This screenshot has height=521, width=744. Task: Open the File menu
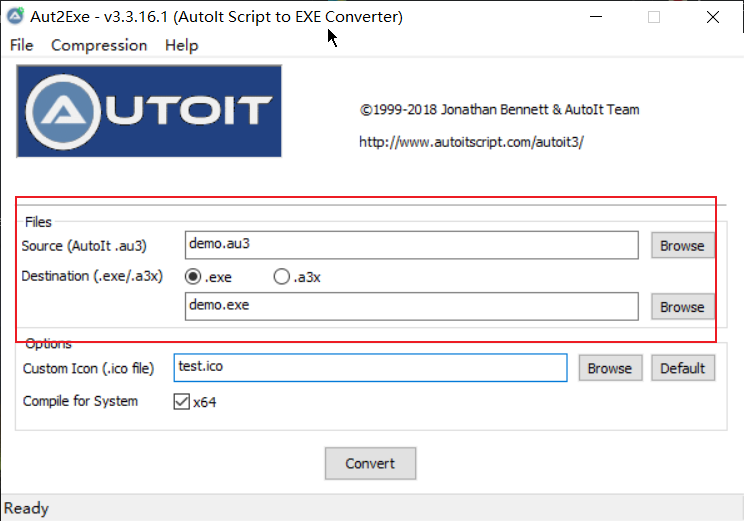point(22,45)
